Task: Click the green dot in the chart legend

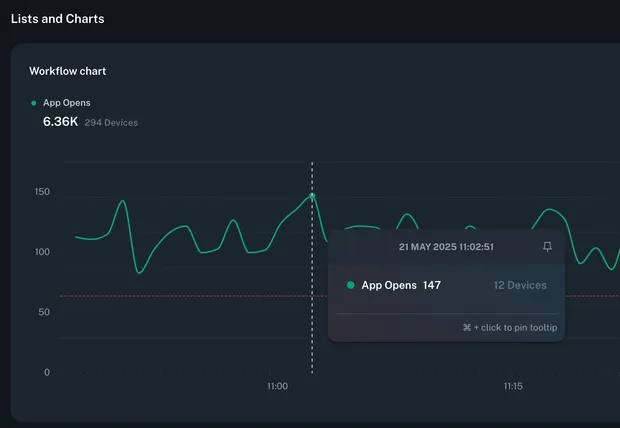Action: [x=34, y=103]
